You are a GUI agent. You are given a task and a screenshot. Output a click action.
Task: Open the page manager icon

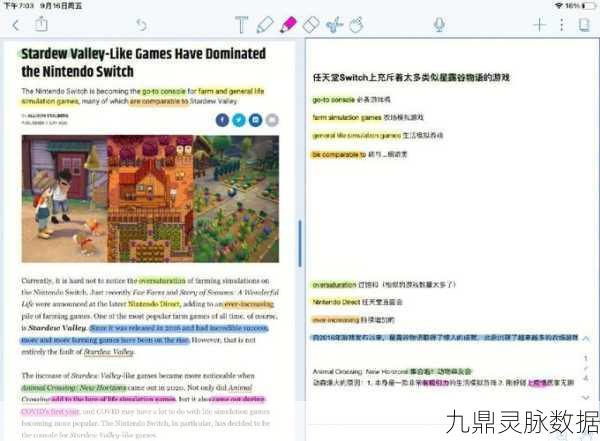pos(584,25)
